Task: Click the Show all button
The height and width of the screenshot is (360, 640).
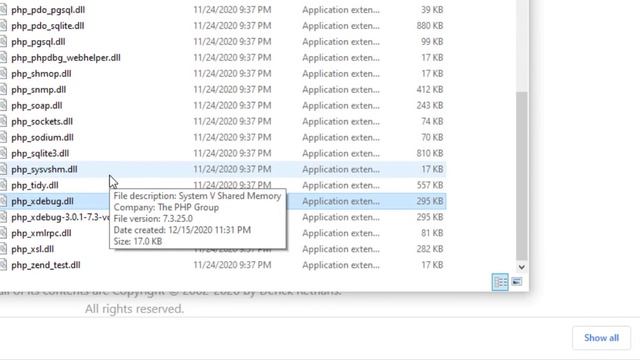Action: (601, 338)
